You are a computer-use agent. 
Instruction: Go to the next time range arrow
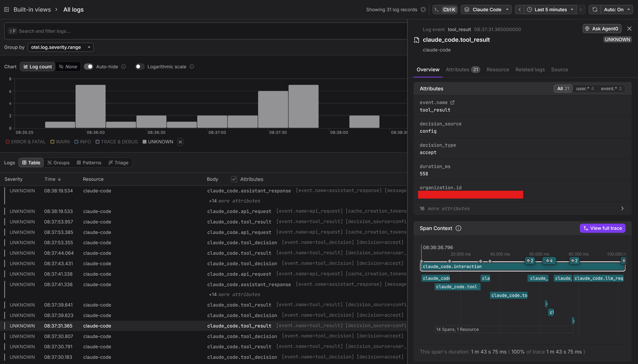(x=581, y=10)
